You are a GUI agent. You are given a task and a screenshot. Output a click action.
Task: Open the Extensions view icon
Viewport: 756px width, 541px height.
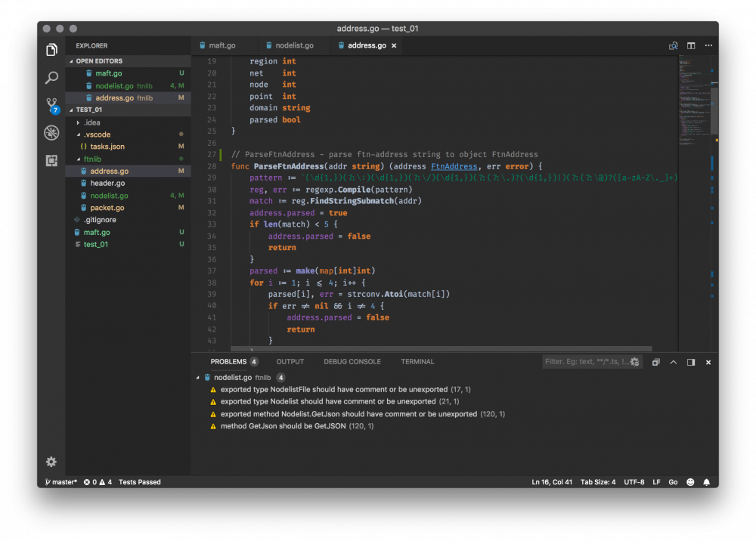point(51,160)
